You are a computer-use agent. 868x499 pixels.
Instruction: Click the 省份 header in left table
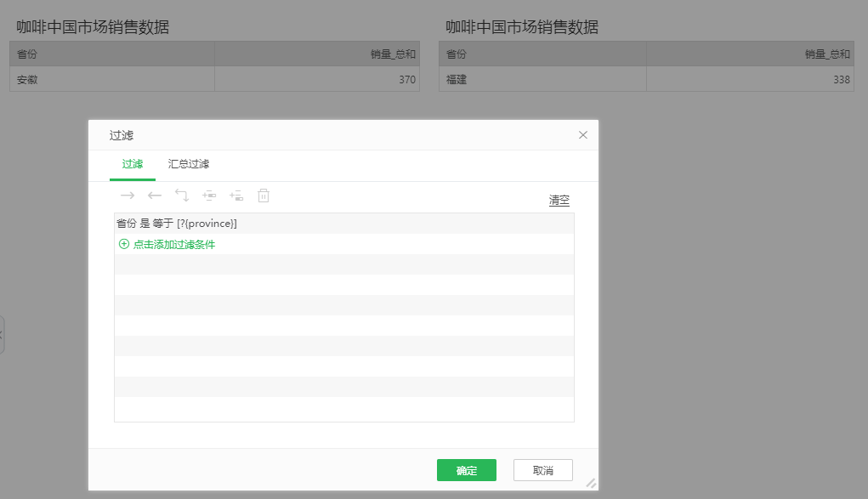[x=27, y=54]
